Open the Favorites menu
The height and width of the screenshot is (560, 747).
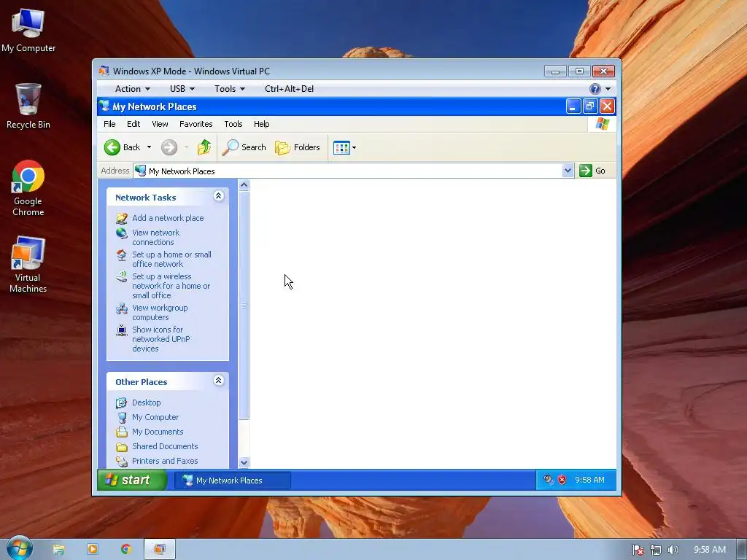[x=196, y=124]
